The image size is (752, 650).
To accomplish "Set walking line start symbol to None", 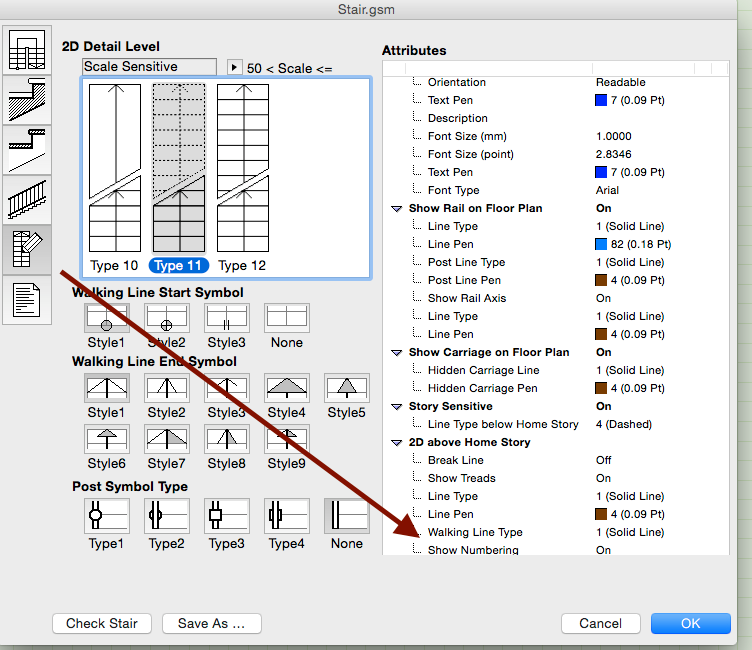I will click(287, 318).
